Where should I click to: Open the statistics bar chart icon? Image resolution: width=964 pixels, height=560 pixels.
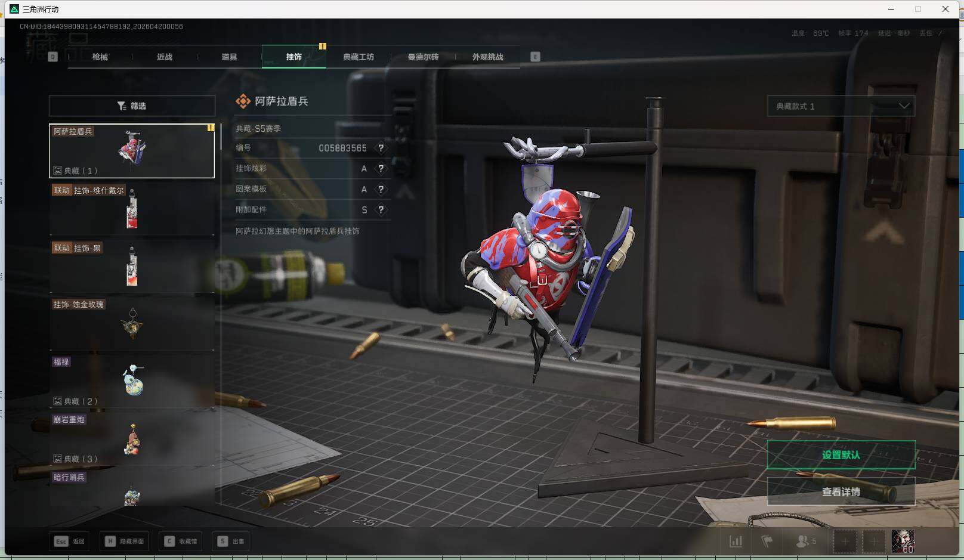tap(736, 541)
